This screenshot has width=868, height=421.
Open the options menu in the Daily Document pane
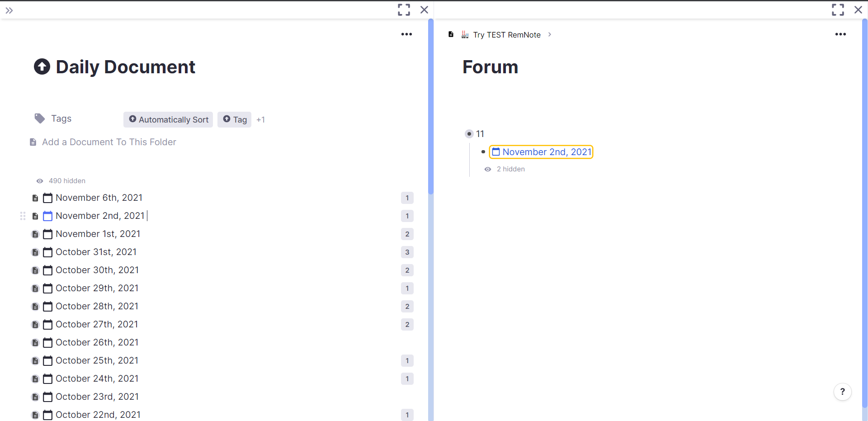[x=406, y=34]
